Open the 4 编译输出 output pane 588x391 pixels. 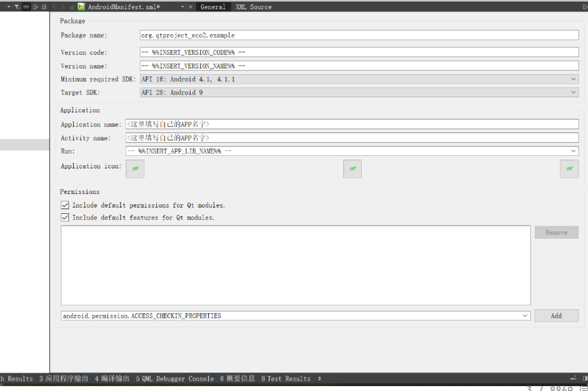point(112,379)
